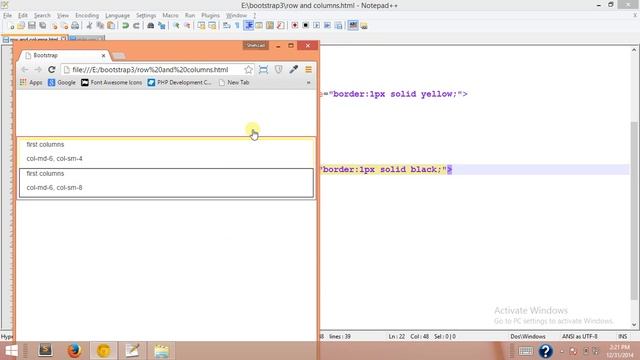Click eyedropper color picker extension
The width and height of the screenshot is (640, 360).
pos(293,69)
